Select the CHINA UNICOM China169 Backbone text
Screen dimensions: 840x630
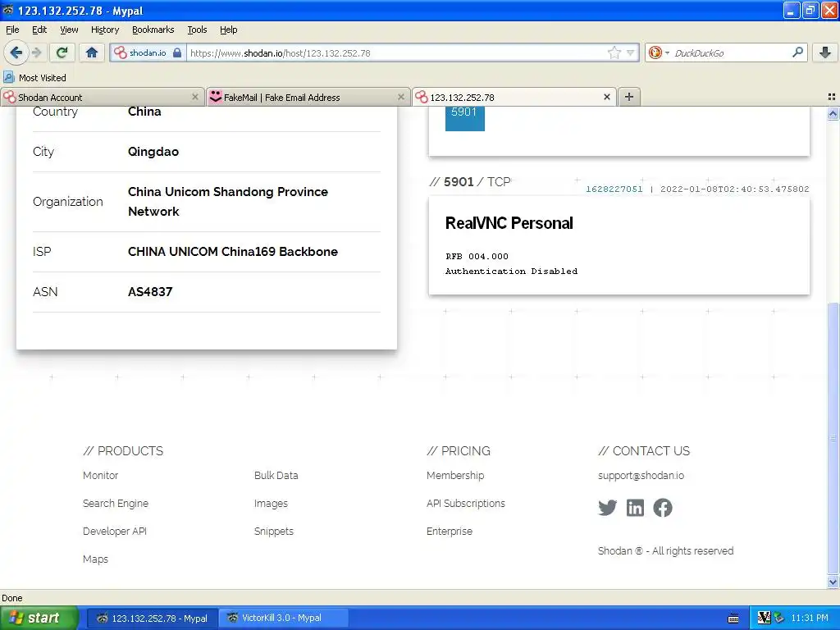(232, 252)
